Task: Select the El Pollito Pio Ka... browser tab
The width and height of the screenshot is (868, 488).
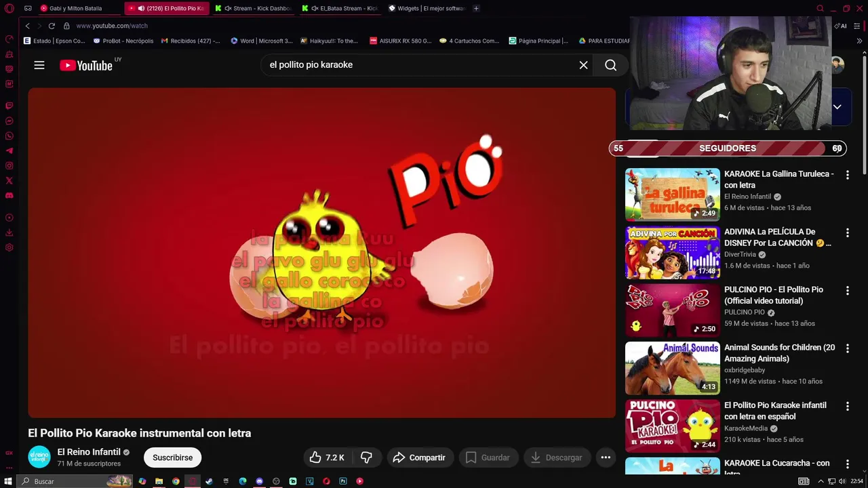Action: click(167, 8)
